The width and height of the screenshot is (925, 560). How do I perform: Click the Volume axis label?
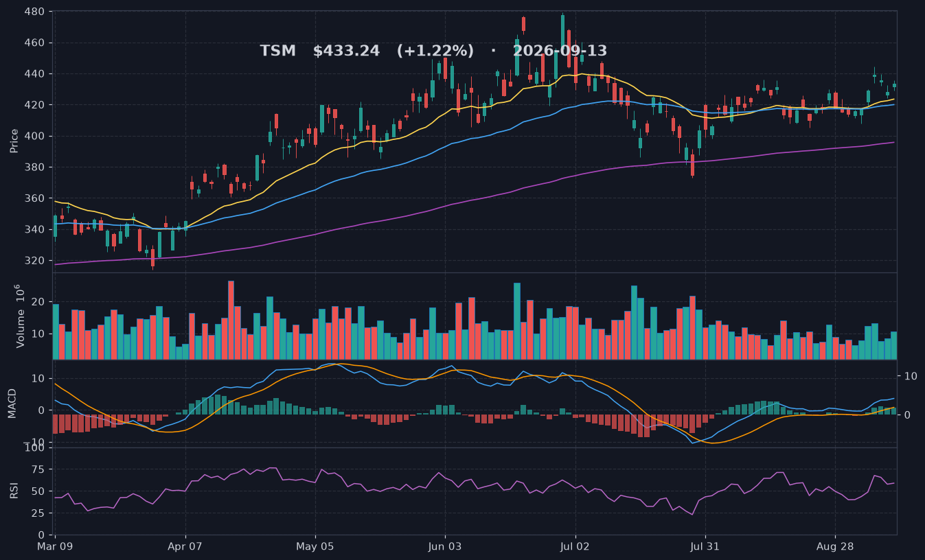click(x=19, y=316)
